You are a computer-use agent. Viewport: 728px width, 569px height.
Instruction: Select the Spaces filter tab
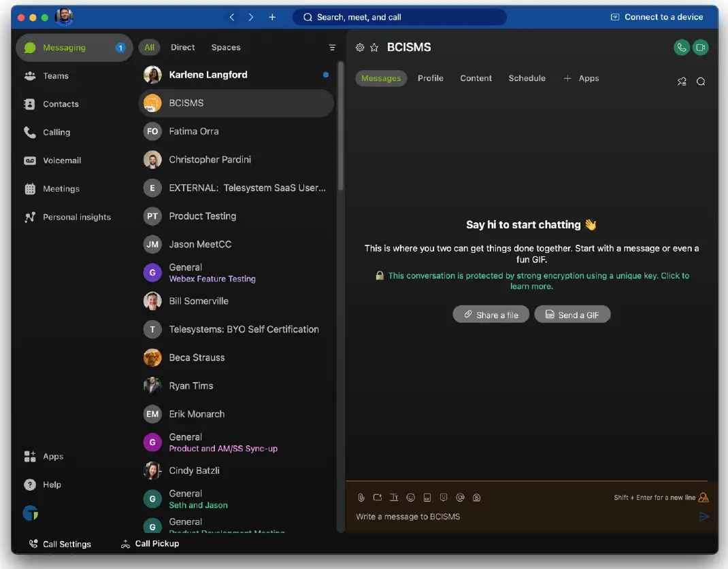226,48
